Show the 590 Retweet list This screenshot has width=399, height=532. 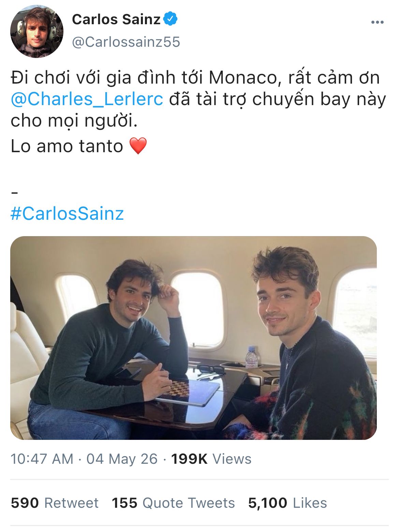(55, 503)
